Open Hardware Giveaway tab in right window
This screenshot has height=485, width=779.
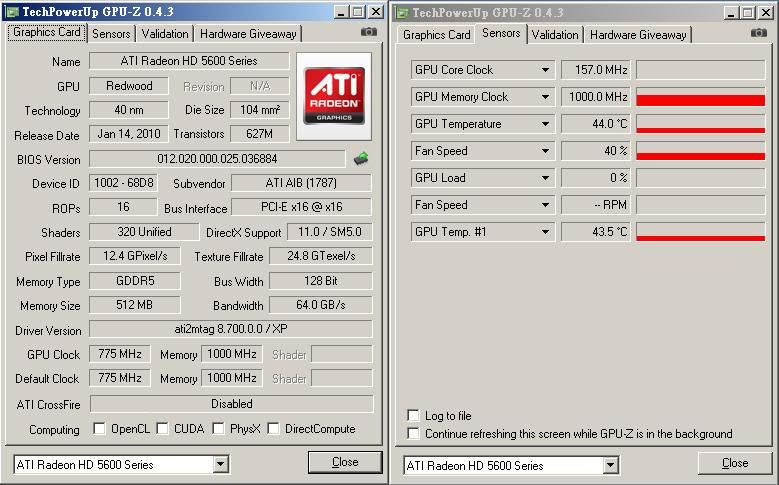point(638,34)
